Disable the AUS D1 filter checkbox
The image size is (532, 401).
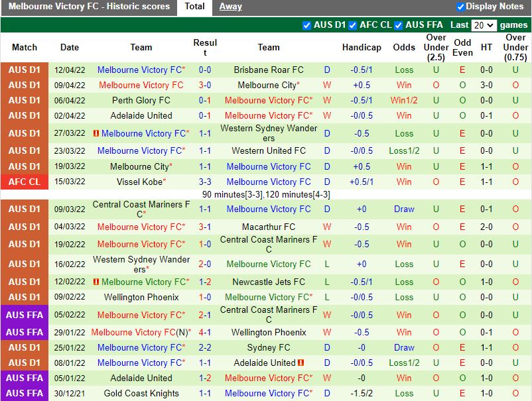click(x=306, y=25)
